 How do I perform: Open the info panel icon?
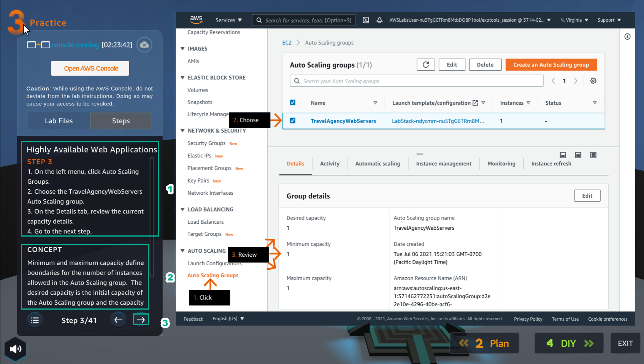pos(627,37)
